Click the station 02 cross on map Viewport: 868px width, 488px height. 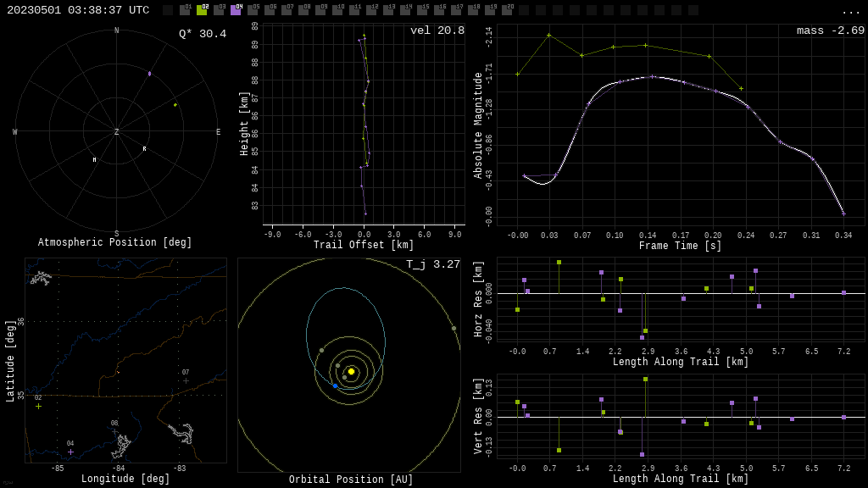(x=38, y=407)
